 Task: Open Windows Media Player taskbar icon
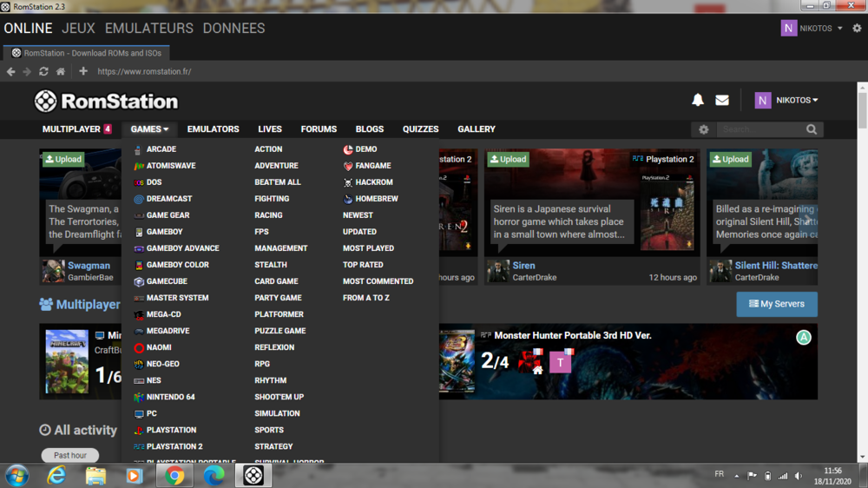tap(134, 475)
